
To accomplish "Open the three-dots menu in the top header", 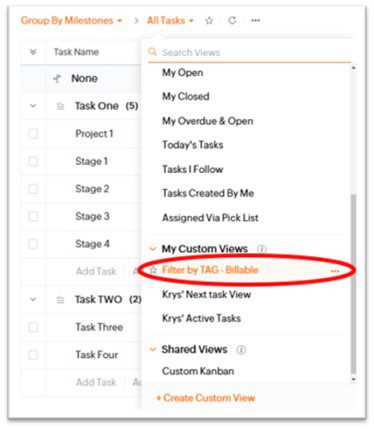I will pos(255,21).
